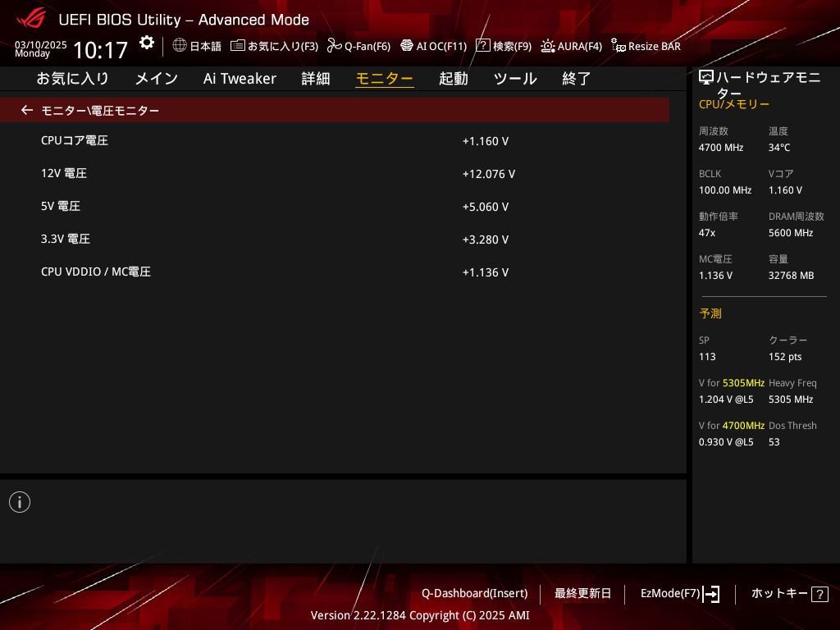This screenshot has width=840, height=630.
Task: Click the EzMode exit arrow icon
Action: [x=711, y=594]
